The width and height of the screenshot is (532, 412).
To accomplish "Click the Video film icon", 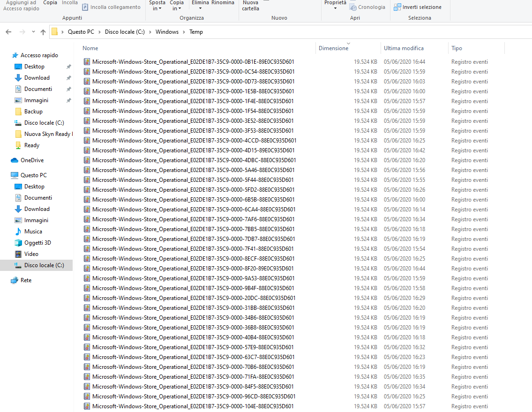I will (18, 254).
